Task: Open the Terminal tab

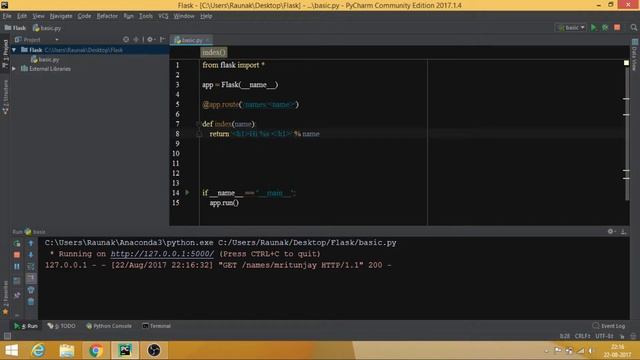Action: pos(157,326)
